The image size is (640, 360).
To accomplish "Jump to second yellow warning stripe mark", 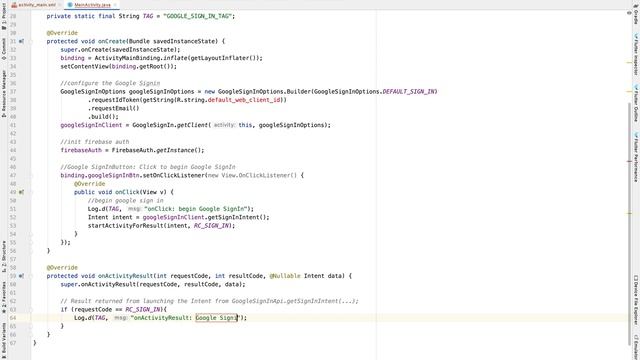I will click(629, 91).
